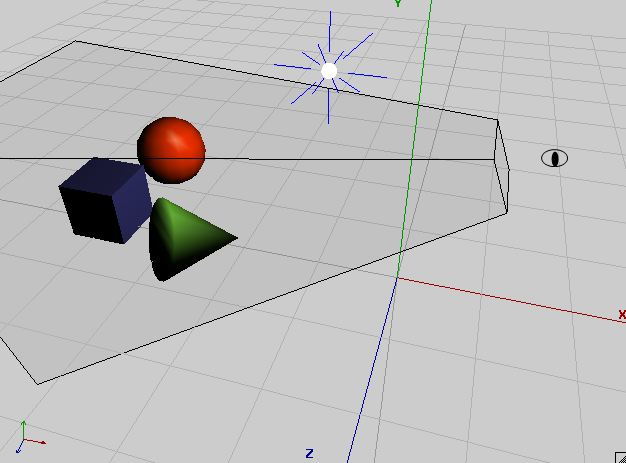Image resolution: width=626 pixels, height=463 pixels.
Task: Select the red sphere object
Action: (x=171, y=150)
